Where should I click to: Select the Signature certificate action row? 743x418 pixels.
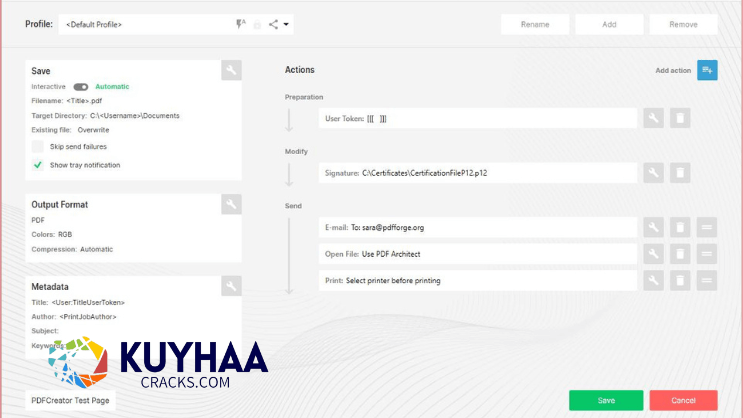click(x=478, y=173)
